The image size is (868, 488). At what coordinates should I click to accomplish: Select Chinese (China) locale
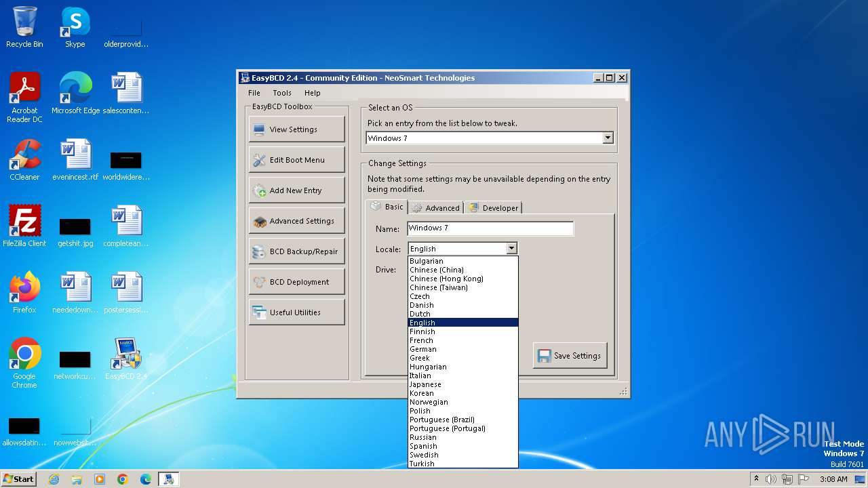coord(463,270)
